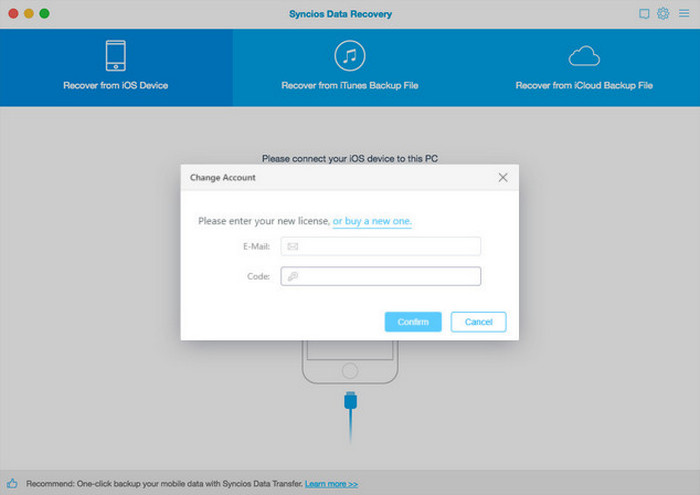Open the hamburger menu in title bar

click(x=683, y=14)
